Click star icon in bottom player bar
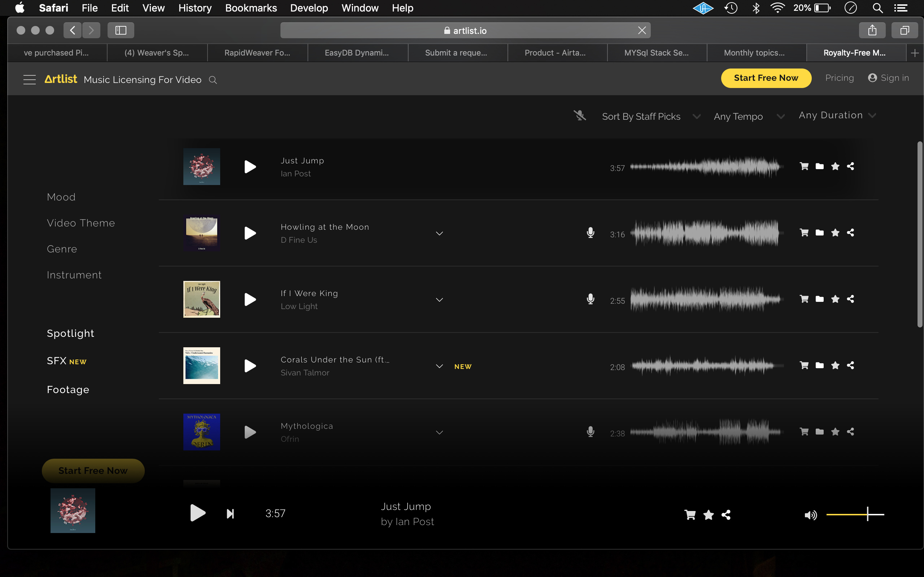Screen dimensions: 924x577 708,515
